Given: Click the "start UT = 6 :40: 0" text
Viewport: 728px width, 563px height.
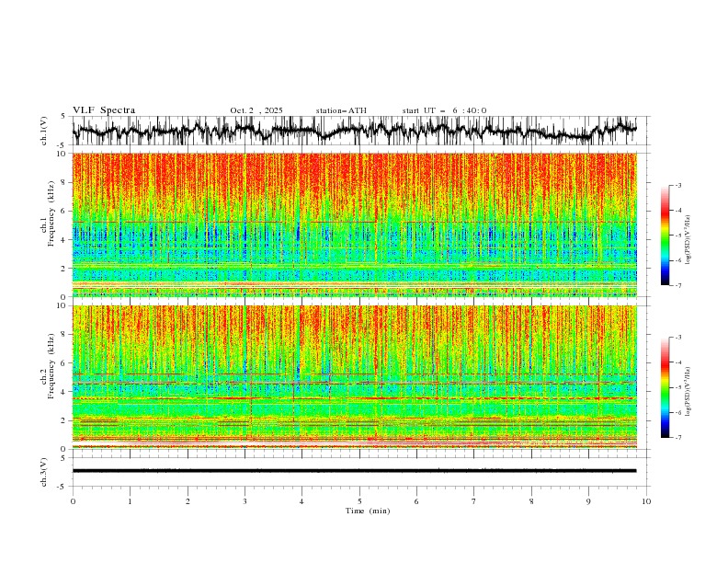Looking at the screenshot, I should point(444,110).
